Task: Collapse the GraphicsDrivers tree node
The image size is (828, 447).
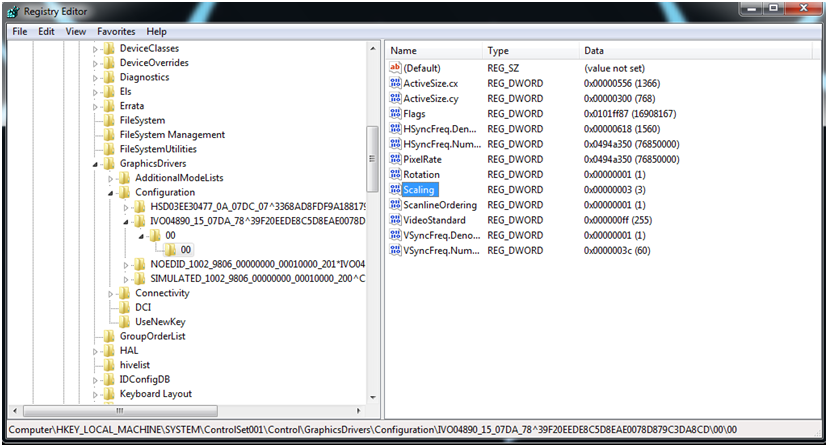Action: point(96,164)
